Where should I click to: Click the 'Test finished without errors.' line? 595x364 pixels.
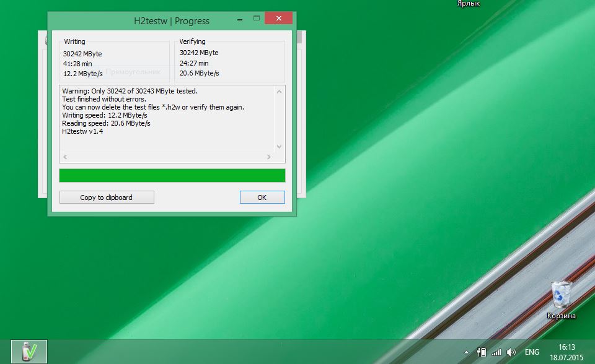(104, 99)
